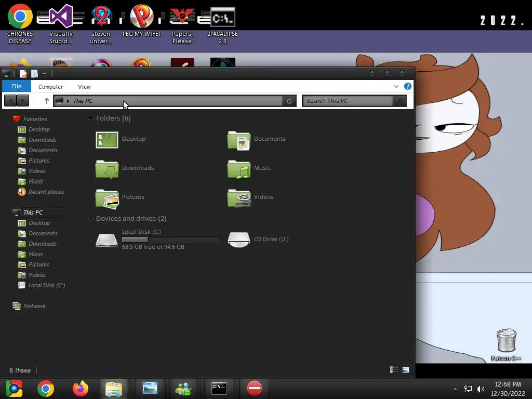Open Explorer help question mark
The image size is (532, 399).
point(407,86)
